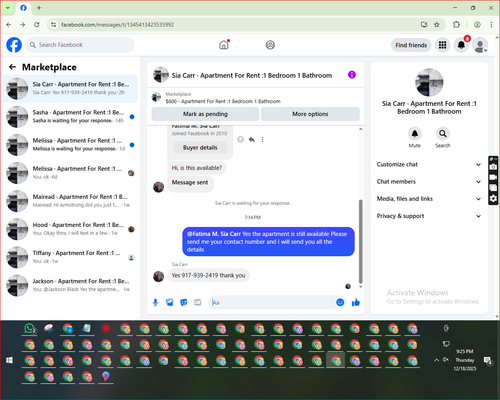
Task: Open the Facebook logo home link
Action: pos(14,45)
